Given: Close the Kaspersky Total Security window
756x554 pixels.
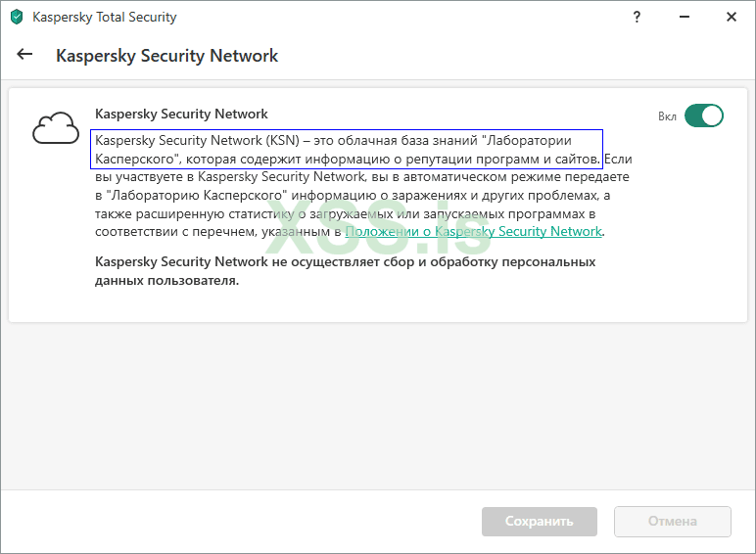Looking at the screenshot, I should click(x=732, y=17).
